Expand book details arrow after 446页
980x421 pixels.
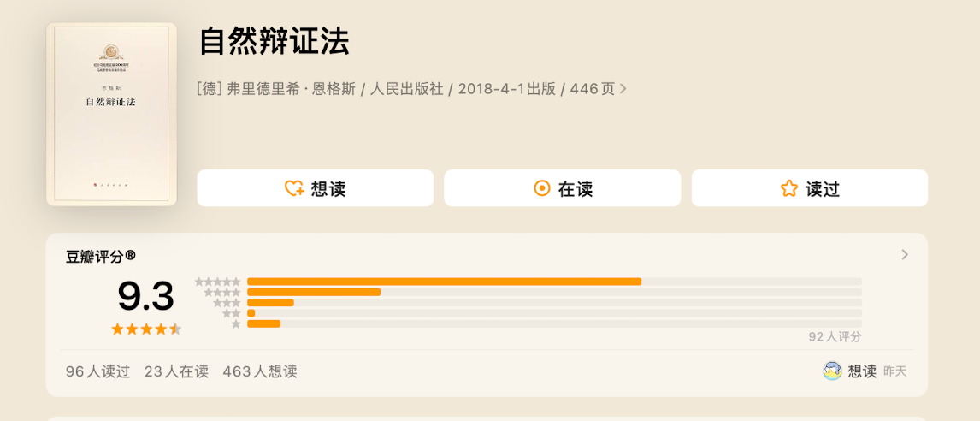(623, 88)
